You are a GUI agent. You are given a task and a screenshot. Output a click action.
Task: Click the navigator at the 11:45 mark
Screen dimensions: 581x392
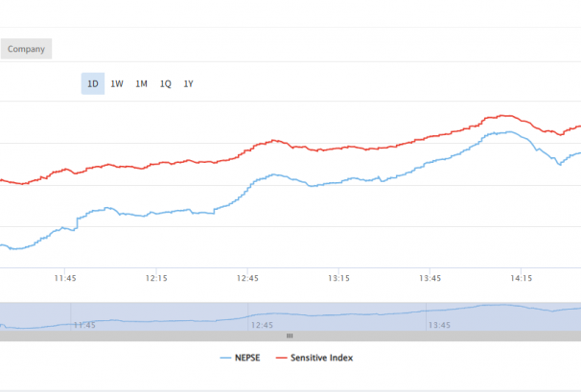click(x=84, y=325)
